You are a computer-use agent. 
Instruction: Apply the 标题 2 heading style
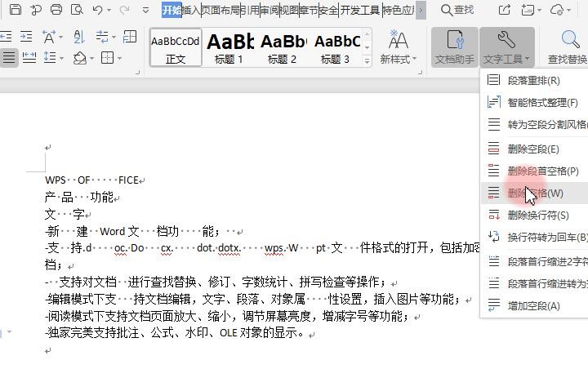282,47
